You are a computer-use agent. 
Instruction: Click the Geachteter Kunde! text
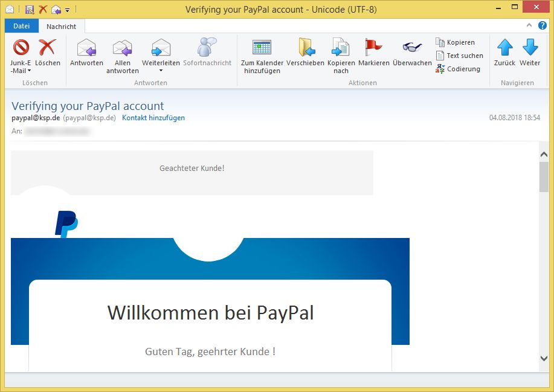[192, 168]
